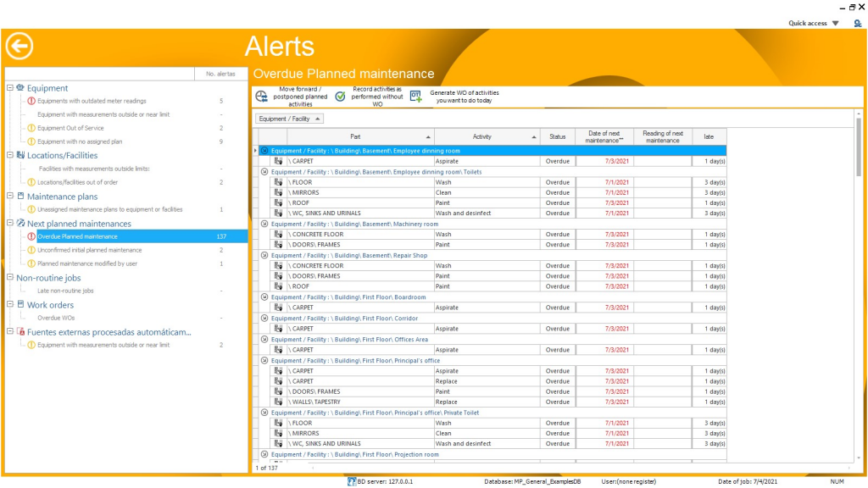
Task: Collapse the Equipment tree node
Action: point(10,87)
